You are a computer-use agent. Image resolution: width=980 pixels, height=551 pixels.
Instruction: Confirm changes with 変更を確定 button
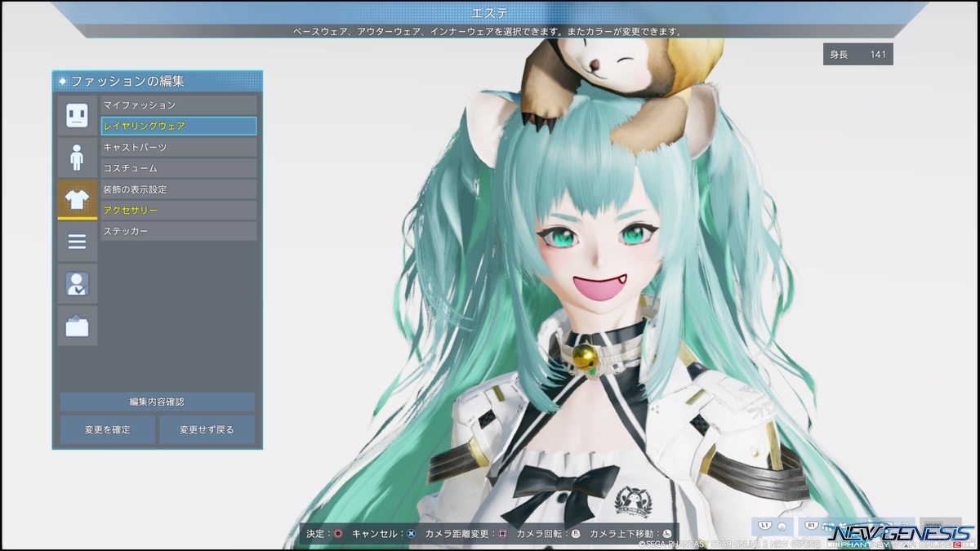pos(108,429)
